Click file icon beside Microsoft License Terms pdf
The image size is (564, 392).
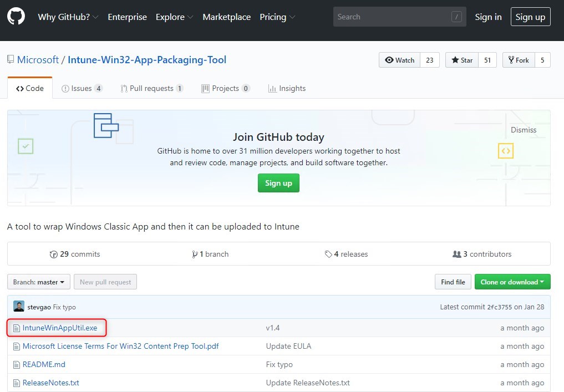click(17, 347)
